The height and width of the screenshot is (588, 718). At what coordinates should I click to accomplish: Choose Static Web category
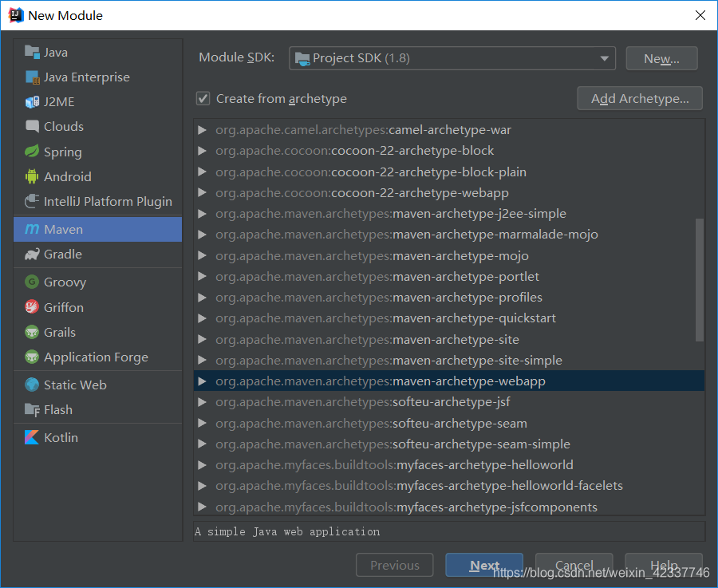(97, 385)
